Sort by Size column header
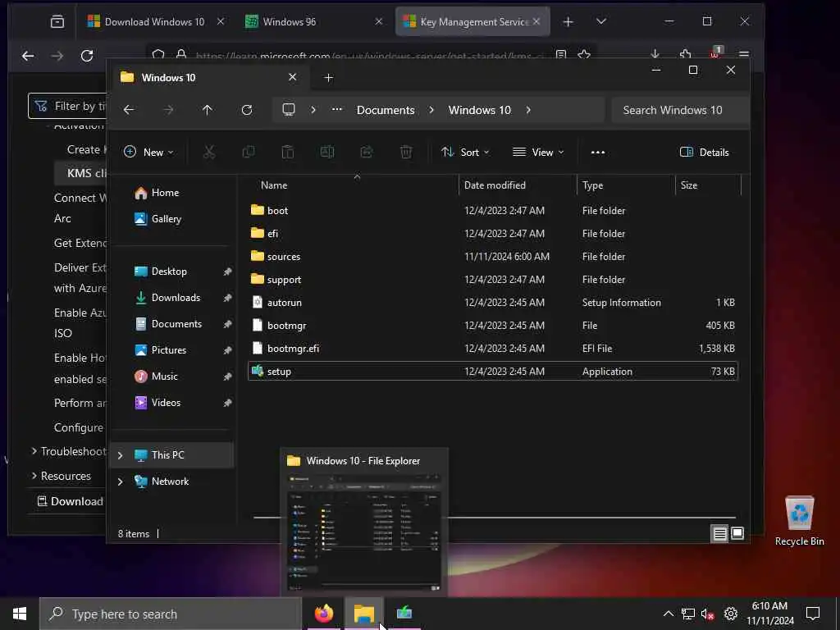Viewport: 840px width, 630px height. [x=708, y=185]
